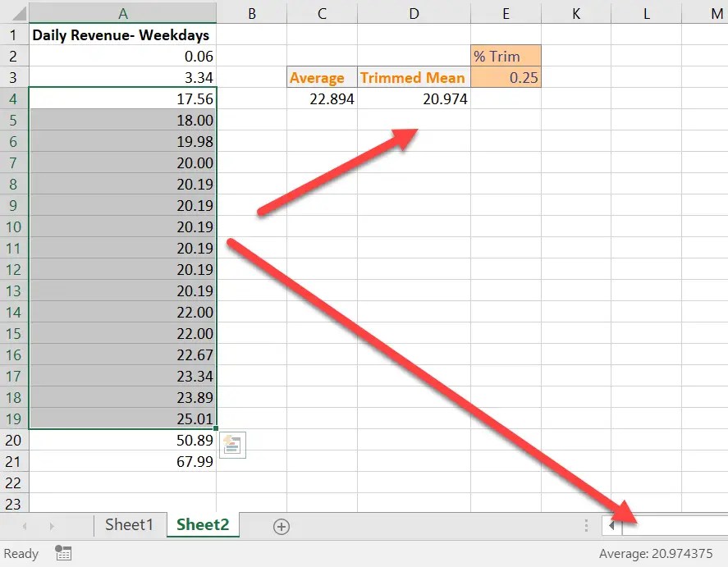The image size is (728, 567).
Task: Select the % Trim value cell showing 0.25
Action: coord(506,77)
